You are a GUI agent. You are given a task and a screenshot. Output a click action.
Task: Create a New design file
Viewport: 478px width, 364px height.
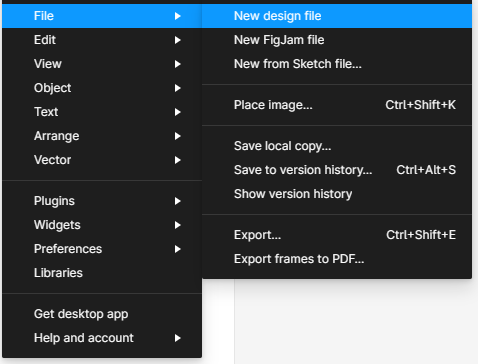pyautogui.click(x=337, y=16)
